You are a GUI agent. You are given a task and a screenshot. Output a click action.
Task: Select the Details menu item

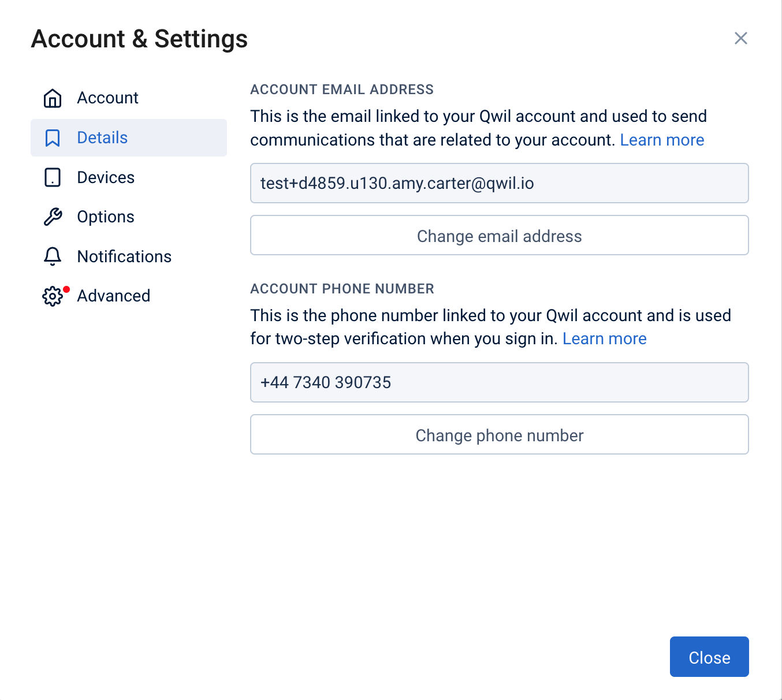tap(129, 137)
